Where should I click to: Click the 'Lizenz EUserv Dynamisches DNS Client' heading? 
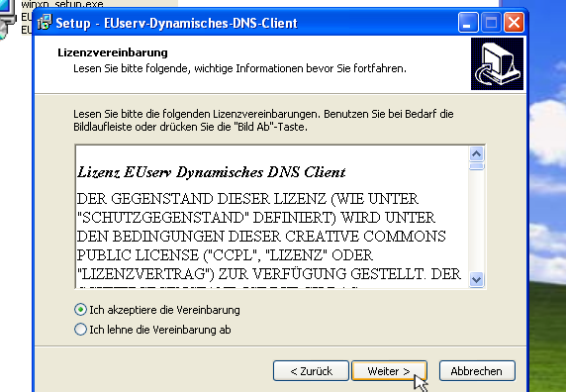point(212,172)
